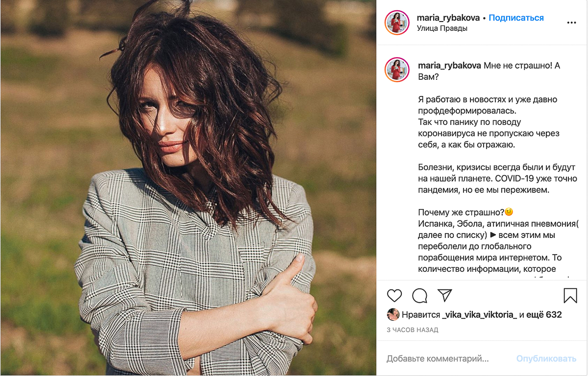Viewport: 588px width, 376px height.
Task: Follow the account with the Подписаться button
Action: (x=516, y=18)
